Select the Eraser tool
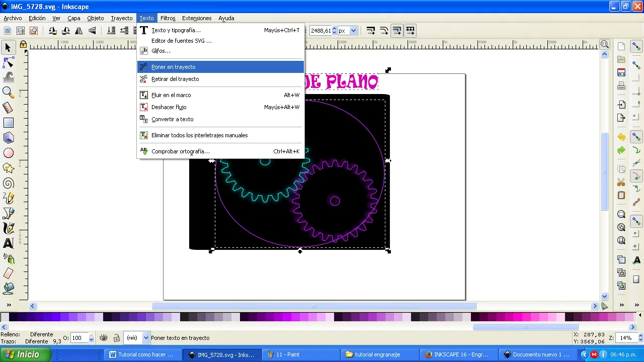The image size is (644, 362). (8, 274)
